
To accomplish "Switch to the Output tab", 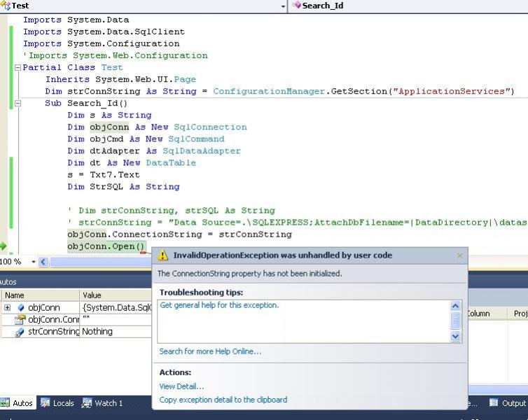I will (x=508, y=402).
